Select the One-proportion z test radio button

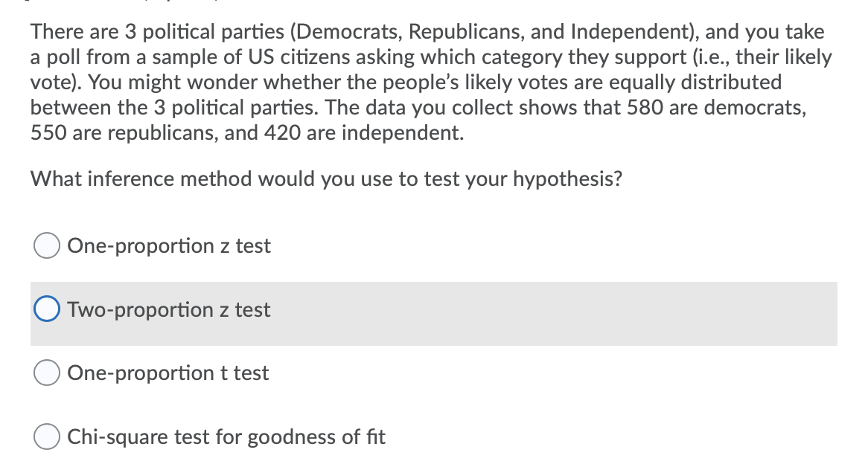[46, 245]
